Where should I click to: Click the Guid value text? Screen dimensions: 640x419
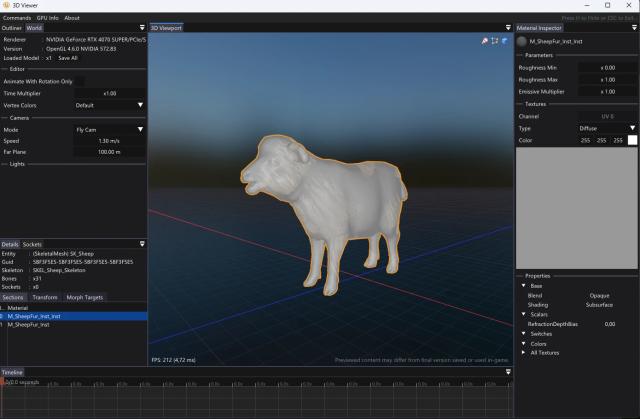pyautogui.click(x=83, y=262)
